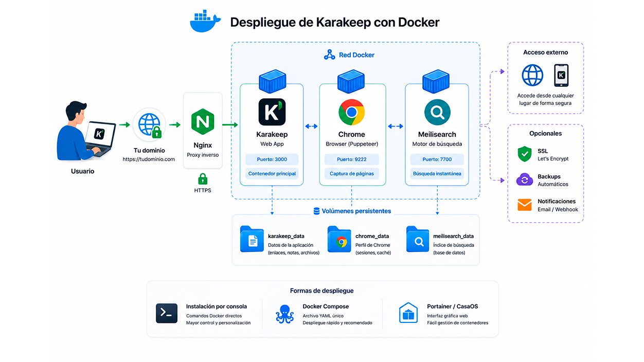Screen dimensions: 644x362
Task: Click the mobile phone icon in Acceso externo
Action: tap(561, 75)
